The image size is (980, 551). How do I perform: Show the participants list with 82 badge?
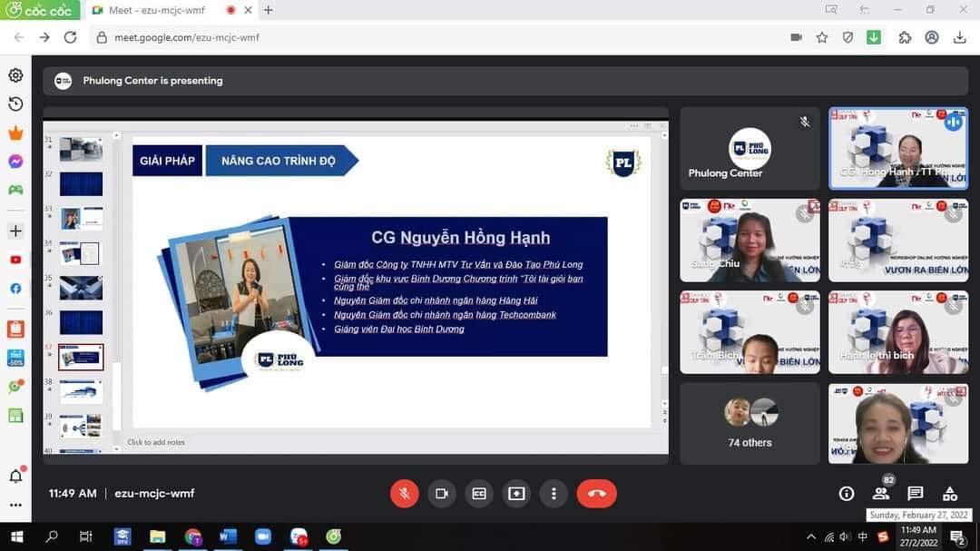click(x=881, y=494)
